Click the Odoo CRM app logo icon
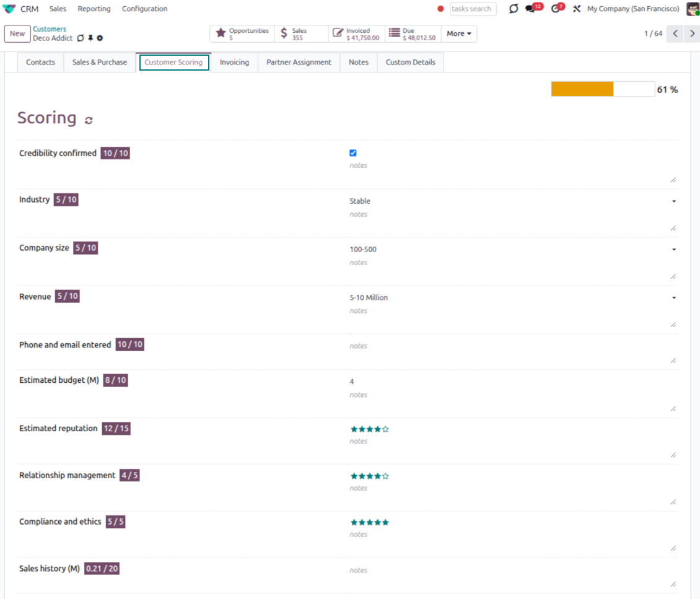700x599 pixels. point(9,9)
